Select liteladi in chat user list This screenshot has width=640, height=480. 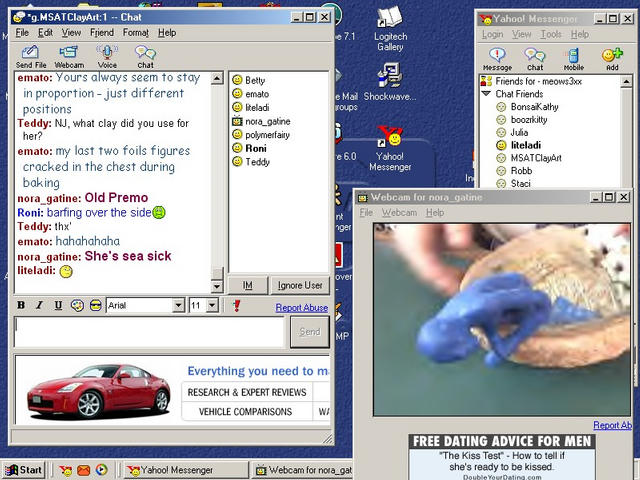(x=251, y=108)
